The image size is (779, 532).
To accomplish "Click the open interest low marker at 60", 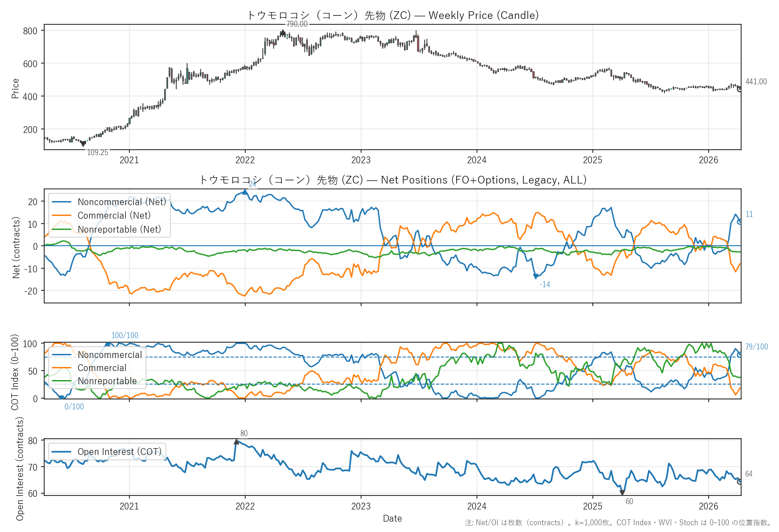I will point(622,493).
